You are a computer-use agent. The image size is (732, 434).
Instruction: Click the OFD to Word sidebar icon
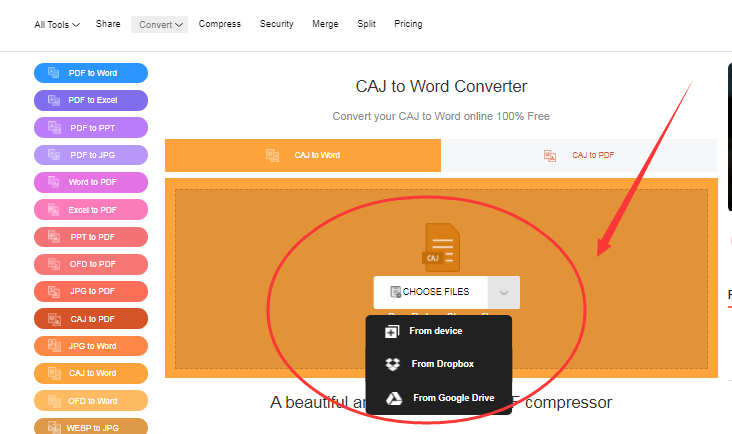pos(54,401)
